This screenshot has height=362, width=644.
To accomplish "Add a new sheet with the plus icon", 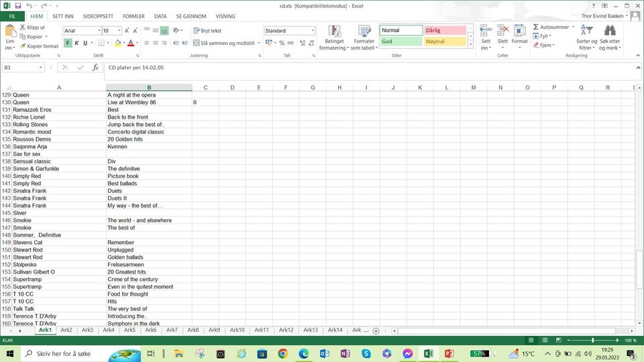I will (376, 330).
